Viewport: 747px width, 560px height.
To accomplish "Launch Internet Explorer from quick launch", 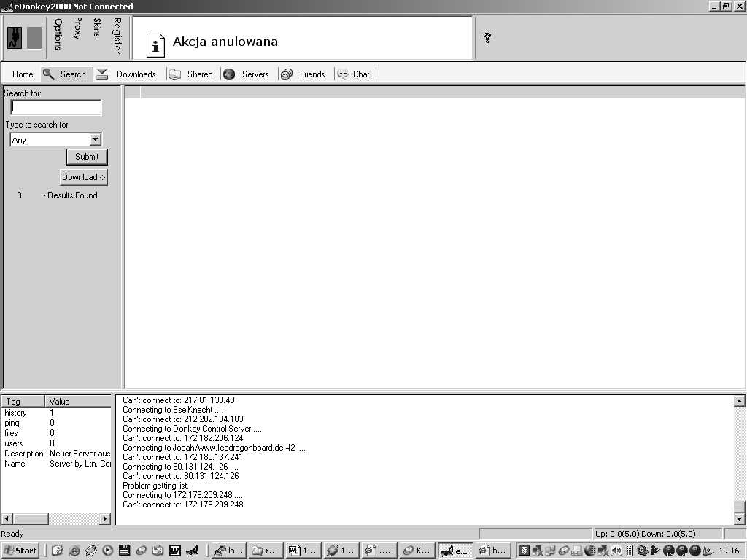I will tap(74, 551).
